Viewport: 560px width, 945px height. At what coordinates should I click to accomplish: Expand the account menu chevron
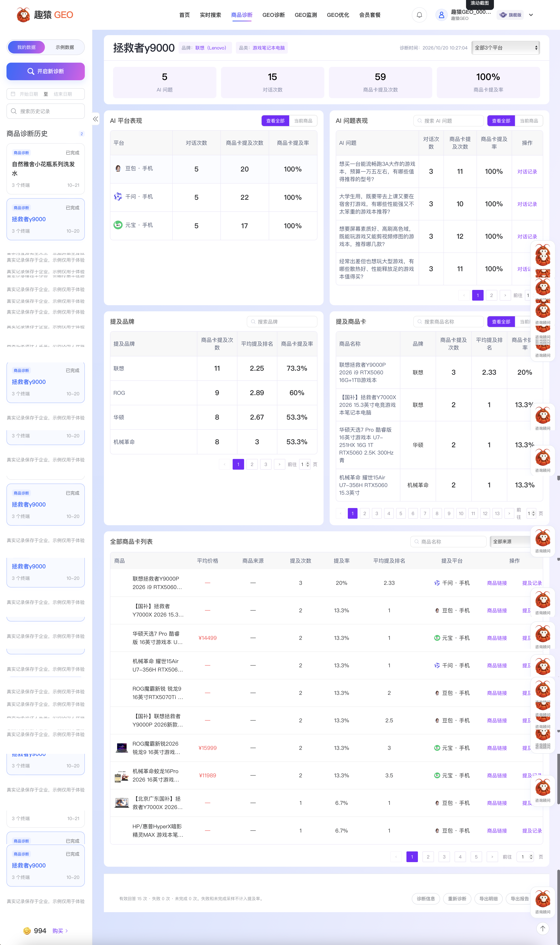point(531,15)
